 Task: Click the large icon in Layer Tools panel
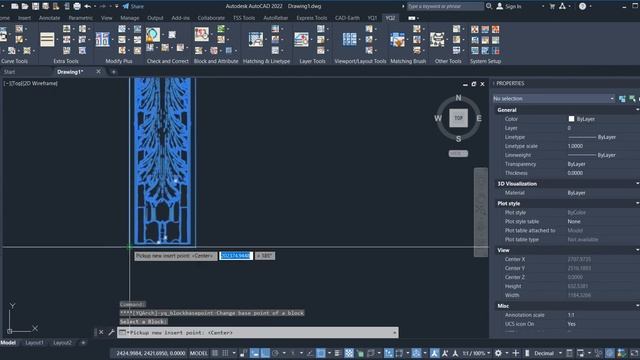301,40
